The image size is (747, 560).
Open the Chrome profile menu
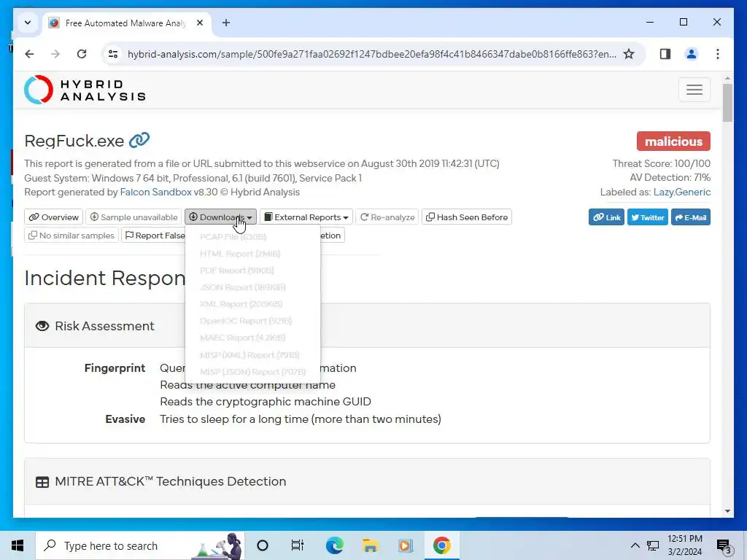(692, 54)
